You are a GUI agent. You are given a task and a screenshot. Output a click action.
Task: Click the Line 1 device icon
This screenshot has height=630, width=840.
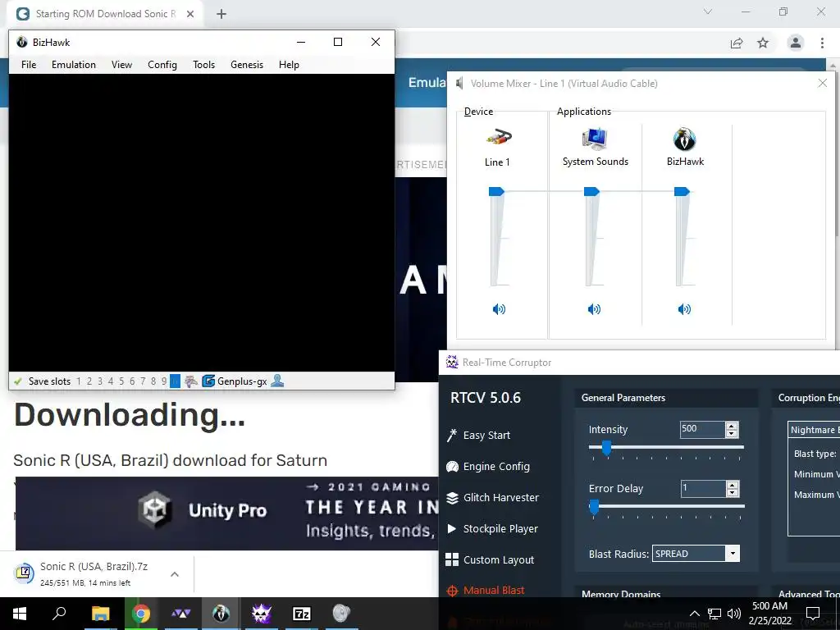(x=498, y=138)
